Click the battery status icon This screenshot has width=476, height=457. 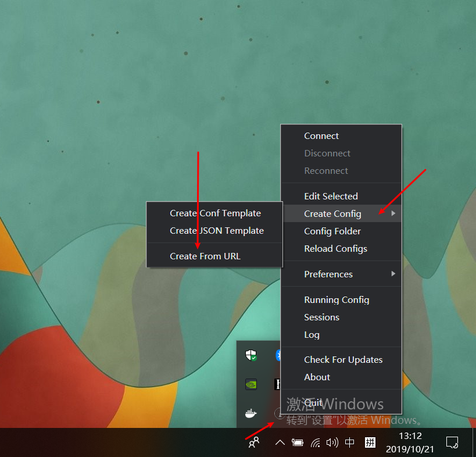point(298,442)
